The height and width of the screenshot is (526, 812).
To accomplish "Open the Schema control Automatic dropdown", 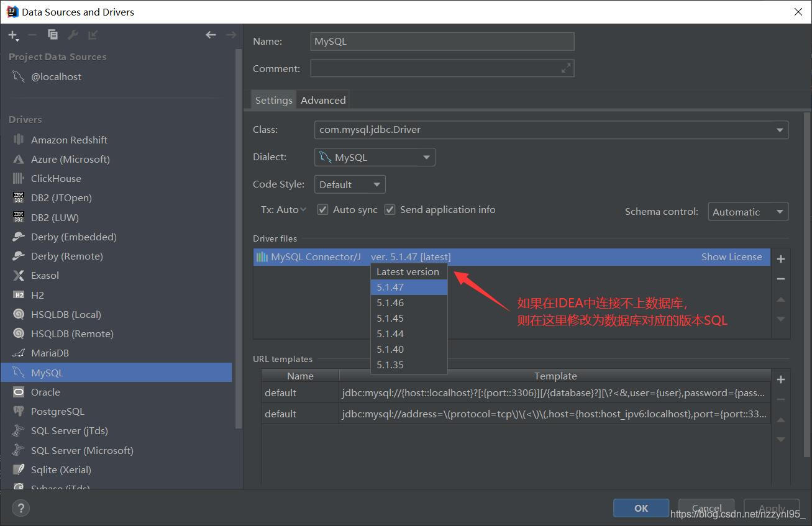I will [x=749, y=212].
